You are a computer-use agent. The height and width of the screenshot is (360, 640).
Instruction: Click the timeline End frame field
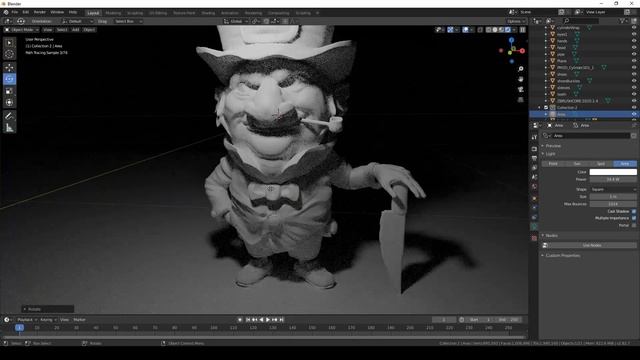click(x=509, y=320)
